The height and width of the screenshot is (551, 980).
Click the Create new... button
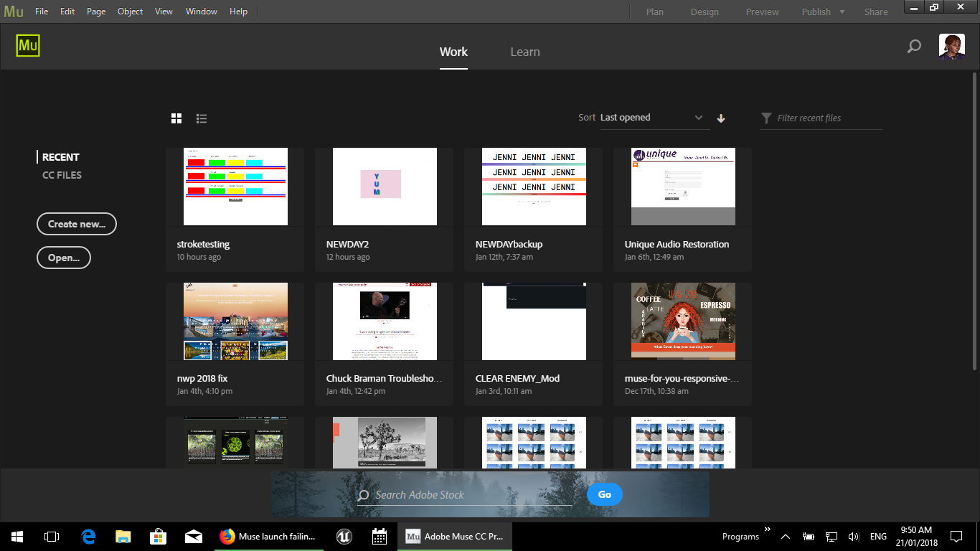pyautogui.click(x=77, y=224)
